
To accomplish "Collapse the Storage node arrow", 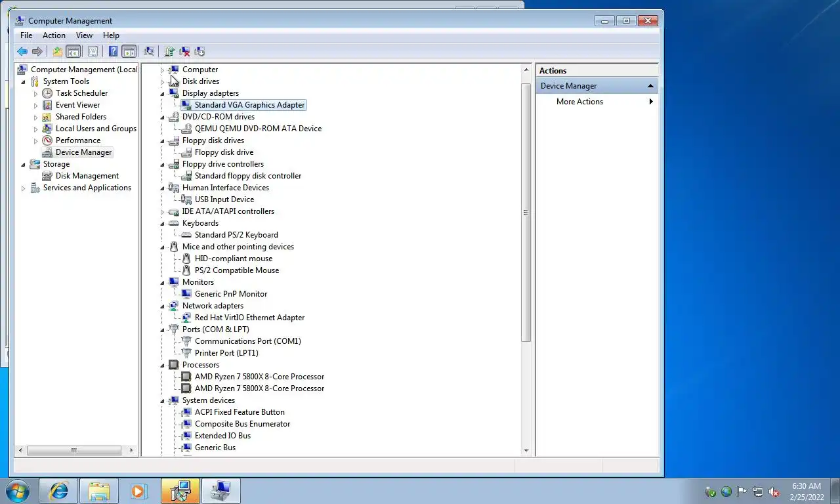I will pyautogui.click(x=24, y=164).
